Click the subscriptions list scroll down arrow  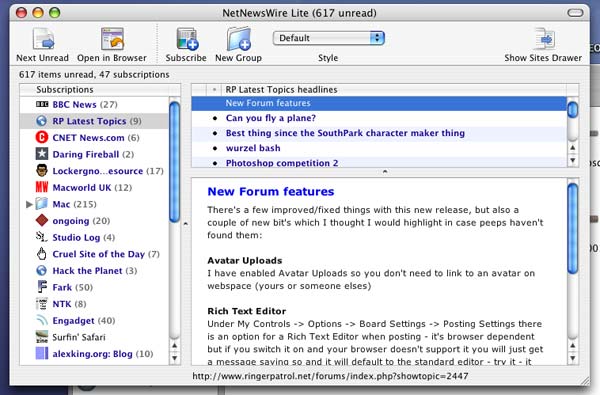click(x=174, y=358)
